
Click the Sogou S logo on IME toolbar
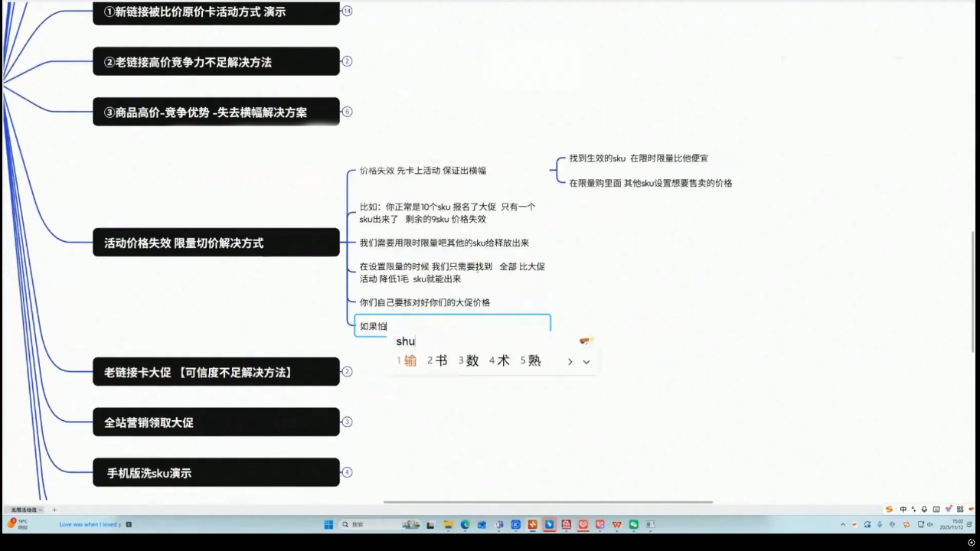889,509
